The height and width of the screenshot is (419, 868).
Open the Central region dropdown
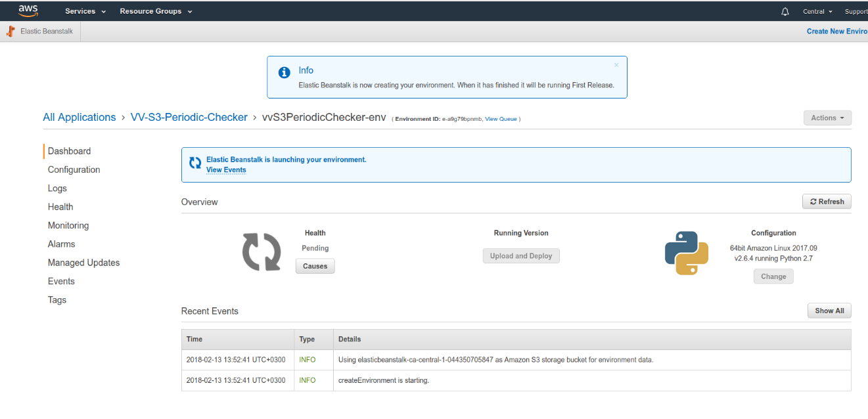tap(817, 12)
